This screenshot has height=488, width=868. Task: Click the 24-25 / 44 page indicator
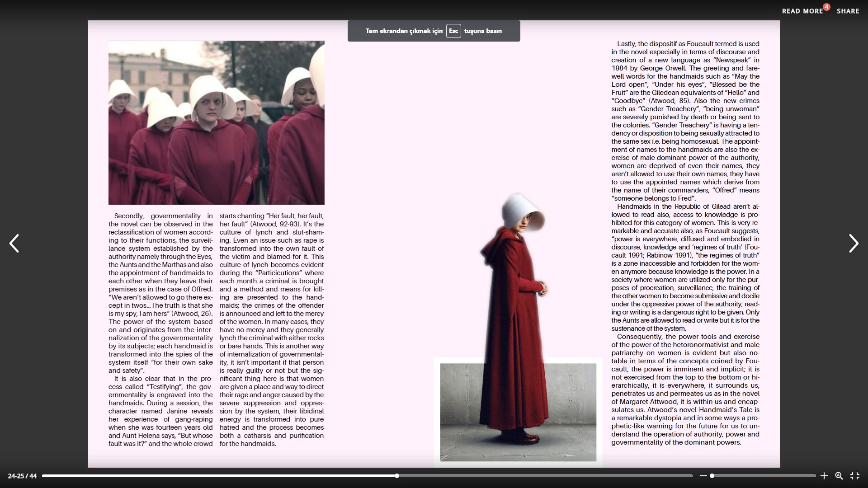click(x=22, y=476)
